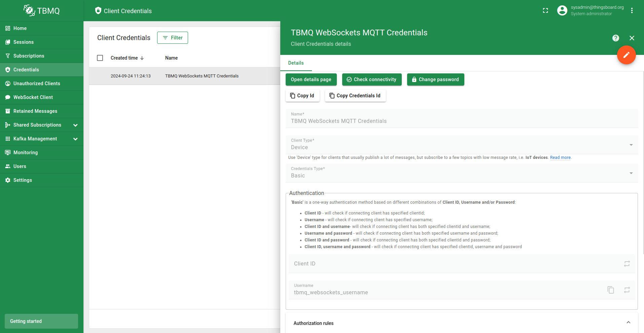Viewport: 644px width, 333px height.
Task: Collapse the Authorization rules section
Action: pos(628,323)
